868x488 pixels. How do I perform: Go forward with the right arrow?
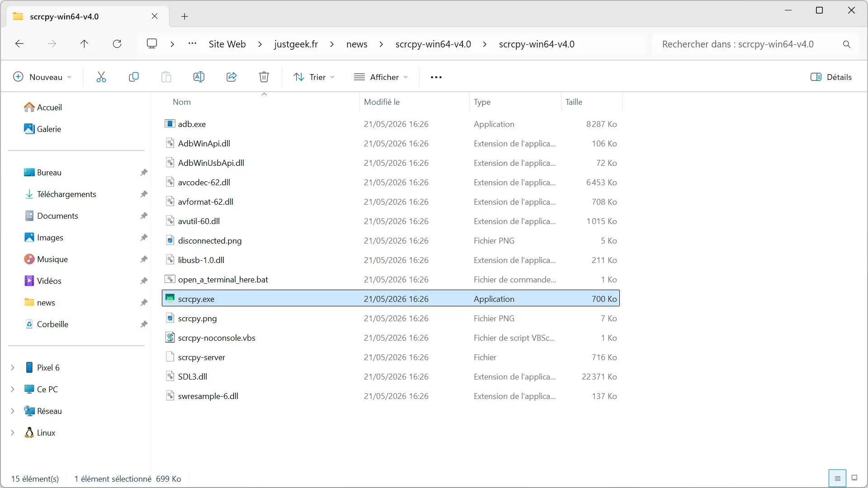52,44
